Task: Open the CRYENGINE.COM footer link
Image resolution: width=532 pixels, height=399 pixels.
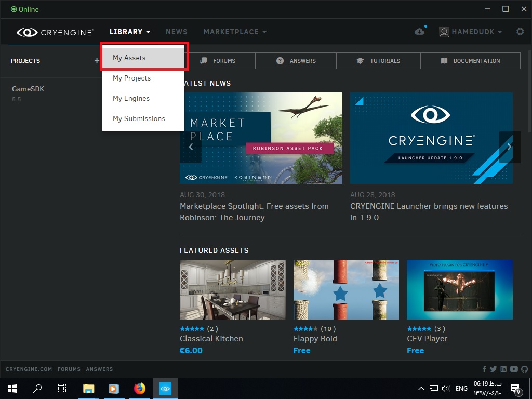Action: (x=29, y=369)
